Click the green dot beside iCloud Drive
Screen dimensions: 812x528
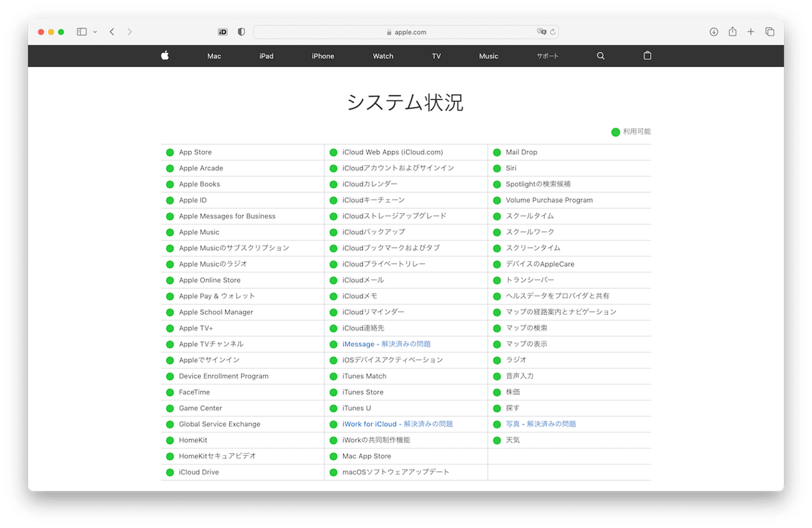[170, 473]
